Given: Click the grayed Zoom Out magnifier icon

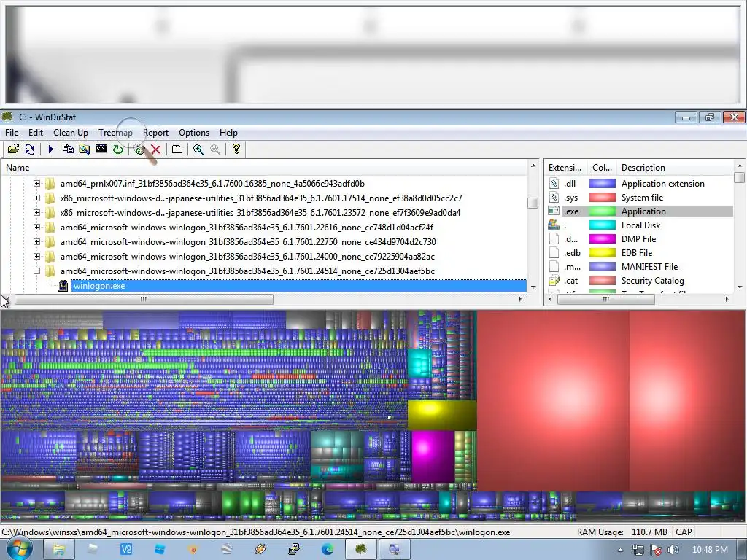Looking at the screenshot, I should coord(215,149).
